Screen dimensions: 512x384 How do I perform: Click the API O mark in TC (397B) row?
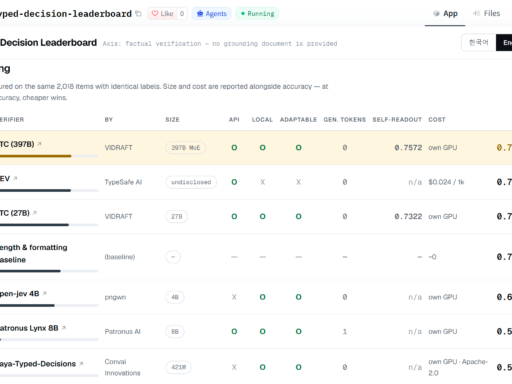tap(234, 148)
